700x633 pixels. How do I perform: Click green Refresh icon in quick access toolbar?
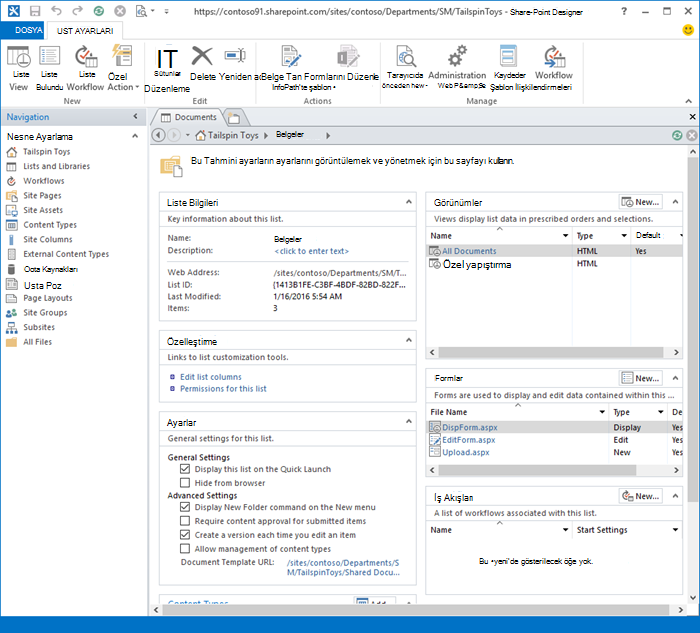click(x=99, y=11)
